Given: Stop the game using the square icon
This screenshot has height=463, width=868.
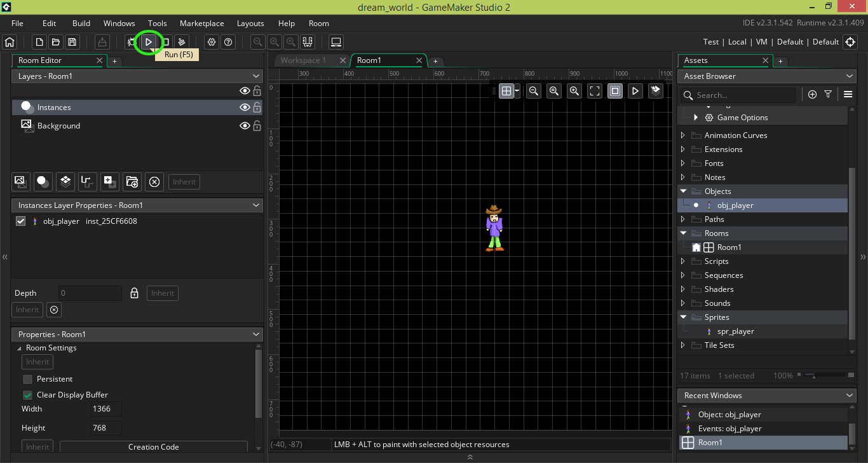Looking at the screenshot, I should pyautogui.click(x=165, y=42).
